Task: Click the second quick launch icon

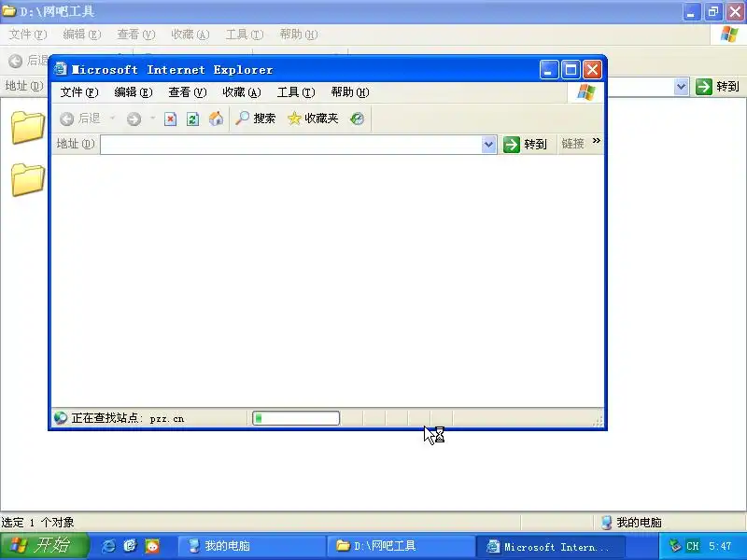Action: [130, 546]
